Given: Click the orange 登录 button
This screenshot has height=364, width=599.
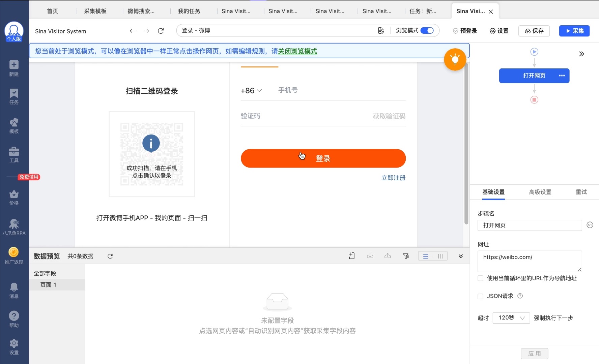Looking at the screenshot, I should (323, 158).
